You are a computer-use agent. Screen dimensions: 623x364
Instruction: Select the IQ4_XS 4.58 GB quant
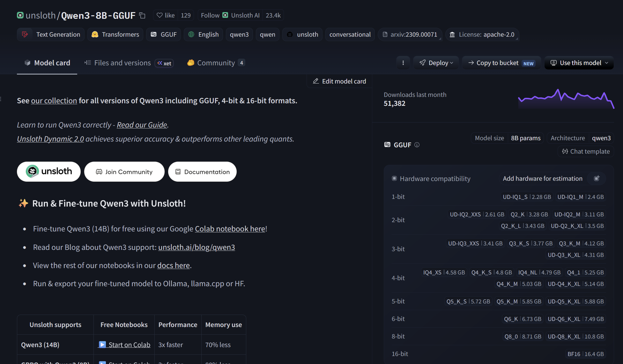point(444,273)
